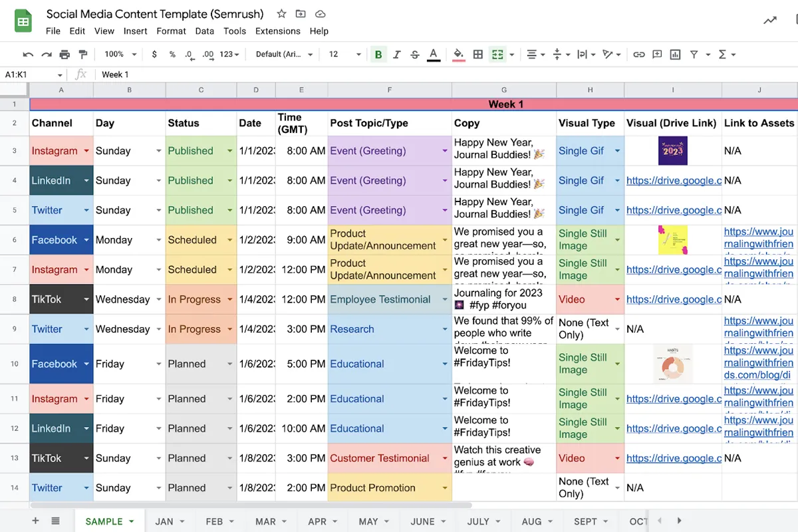Image resolution: width=798 pixels, height=532 pixels.
Task: Insert a chart from the toolbar
Action: (x=675, y=55)
